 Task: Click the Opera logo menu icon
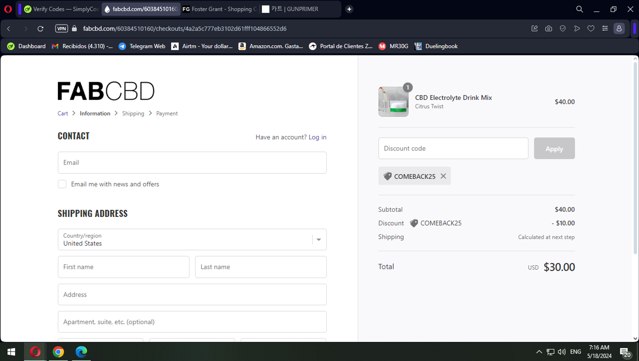[8, 9]
